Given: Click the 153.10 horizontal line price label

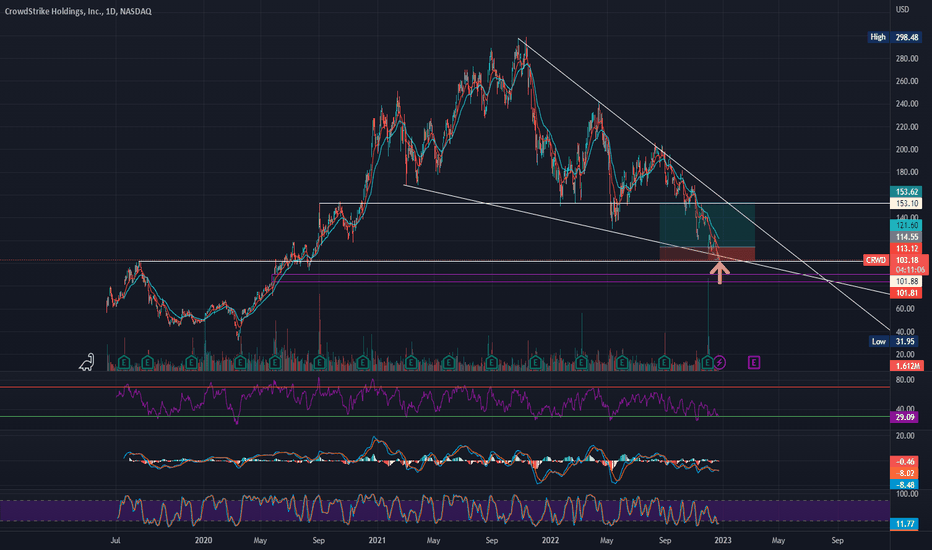Looking at the screenshot, I should coord(906,203).
